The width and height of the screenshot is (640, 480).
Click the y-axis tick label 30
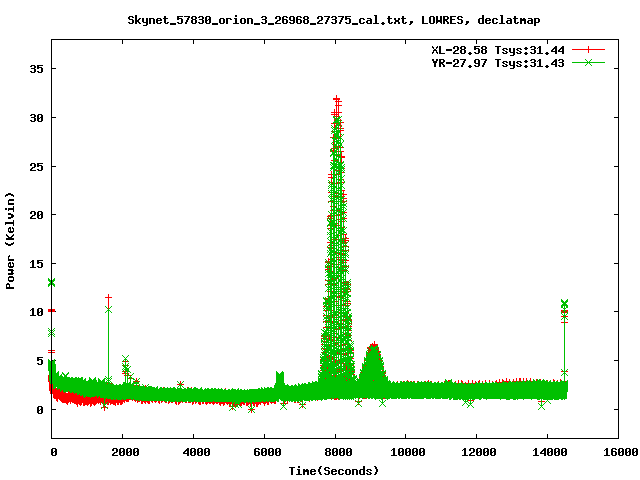(x=36, y=118)
